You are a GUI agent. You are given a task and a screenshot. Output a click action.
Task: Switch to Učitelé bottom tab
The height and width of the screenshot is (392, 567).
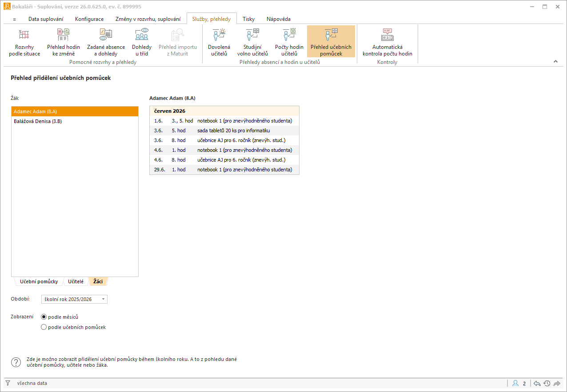click(x=76, y=281)
